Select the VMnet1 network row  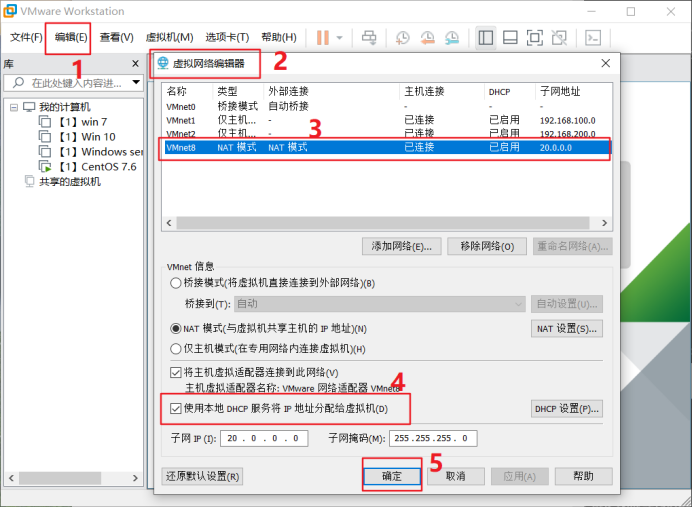click(x=387, y=120)
